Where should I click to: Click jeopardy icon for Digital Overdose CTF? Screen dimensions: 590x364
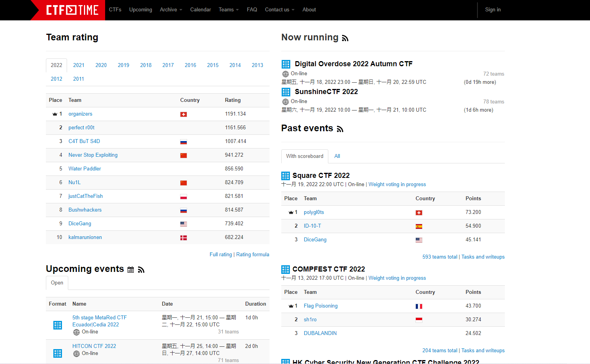click(x=286, y=64)
